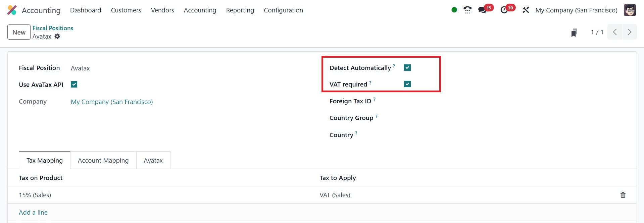Expand the Reporting menu
This screenshot has height=223, width=644.
coord(240,10)
